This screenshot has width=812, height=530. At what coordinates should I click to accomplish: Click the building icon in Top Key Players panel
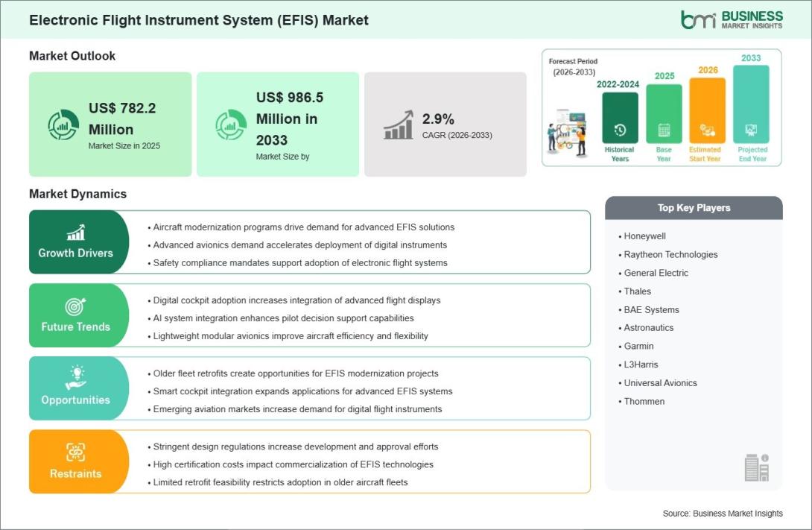(x=757, y=467)
